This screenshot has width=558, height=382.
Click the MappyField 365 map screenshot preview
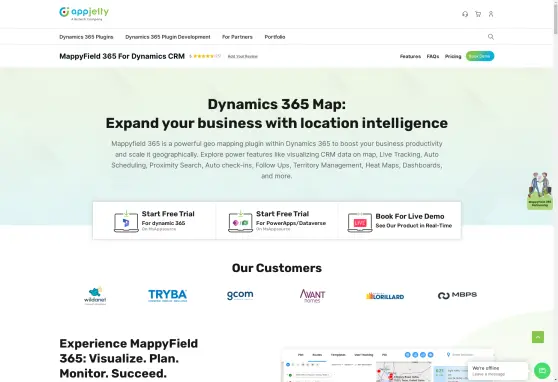[388, 366]
